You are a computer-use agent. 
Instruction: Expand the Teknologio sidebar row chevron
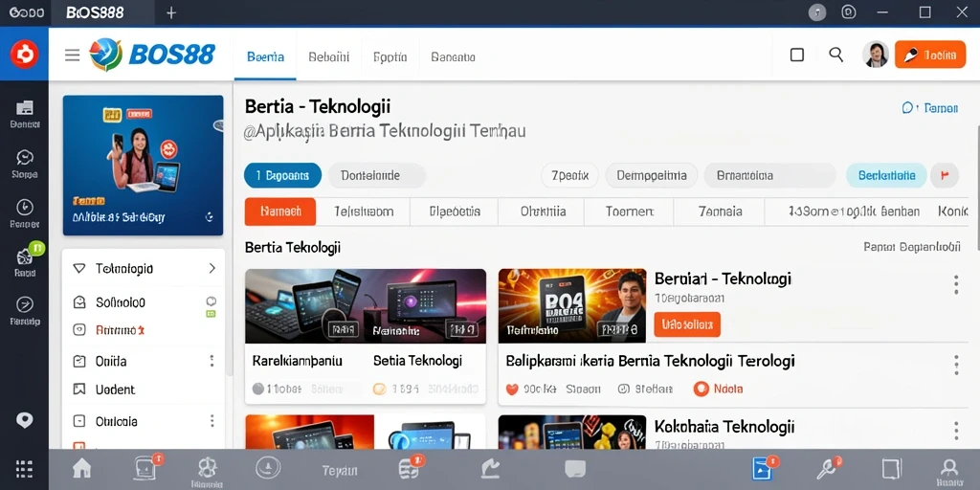pos(212,268)
